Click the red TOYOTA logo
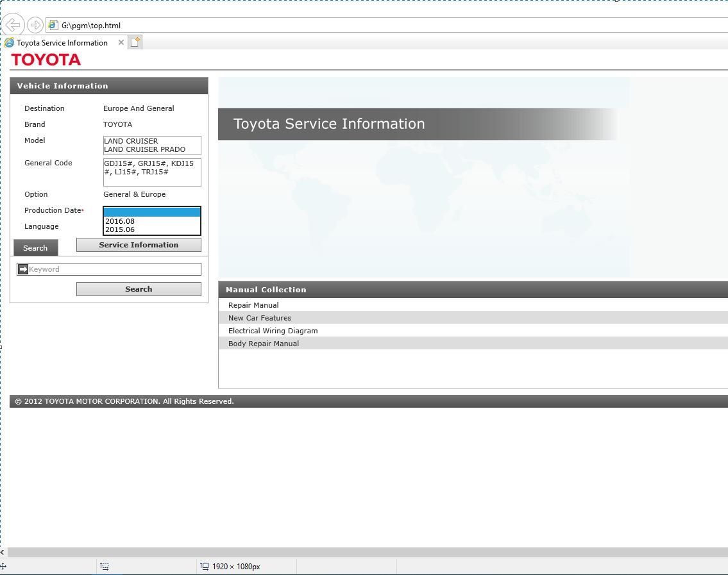Viewport: 728px width, 575px height. (46, 60)
